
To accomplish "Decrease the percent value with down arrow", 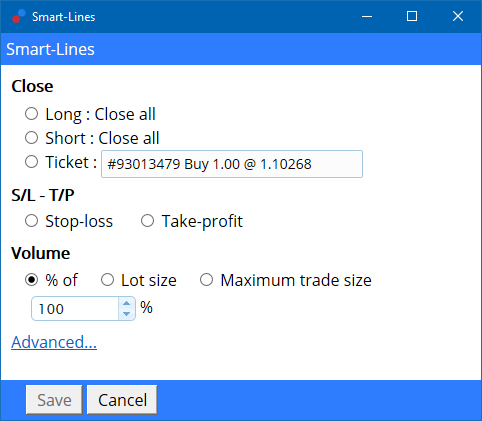I will pyautogui.click(x=126, y=314).
